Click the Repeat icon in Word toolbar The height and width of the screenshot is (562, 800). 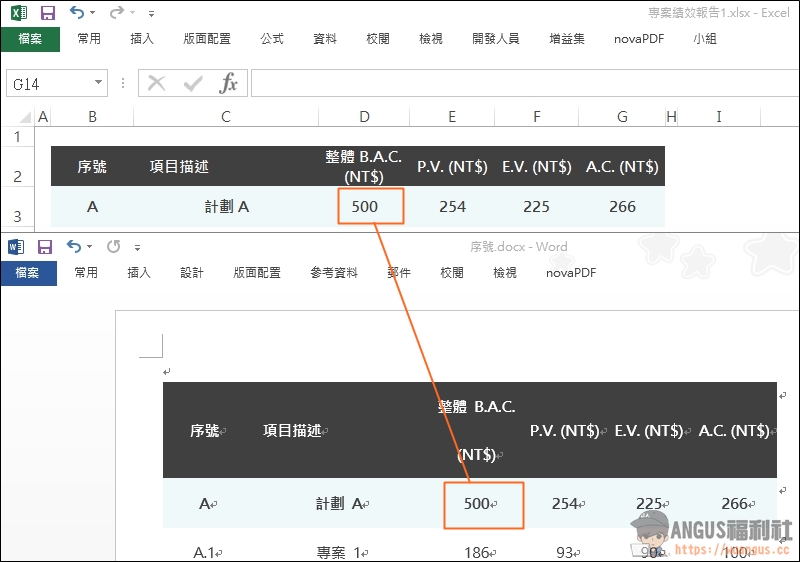(x=113, y=247)
